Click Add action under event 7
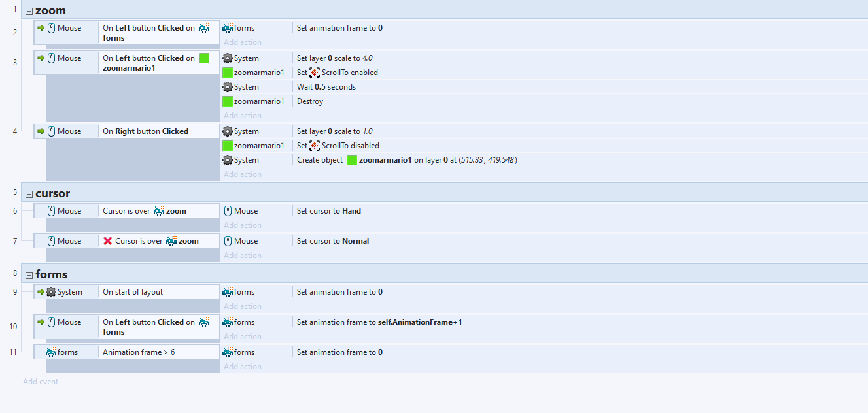 point(243,256)
